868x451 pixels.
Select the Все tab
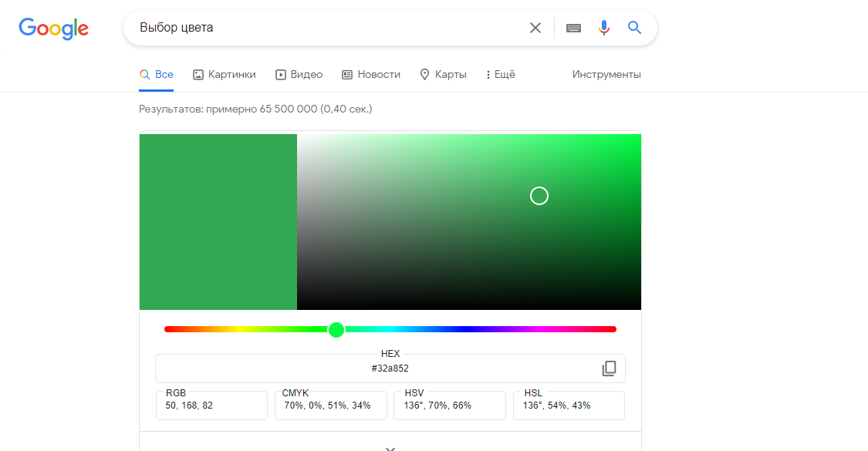[x=162, y=74]
